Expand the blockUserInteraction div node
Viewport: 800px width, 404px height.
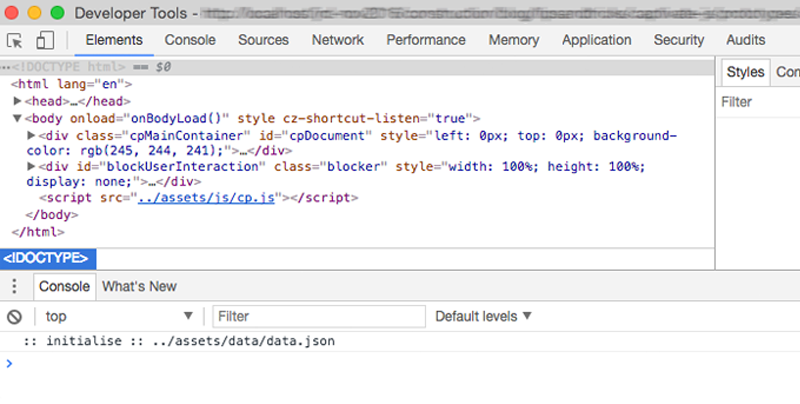(31, 166)
